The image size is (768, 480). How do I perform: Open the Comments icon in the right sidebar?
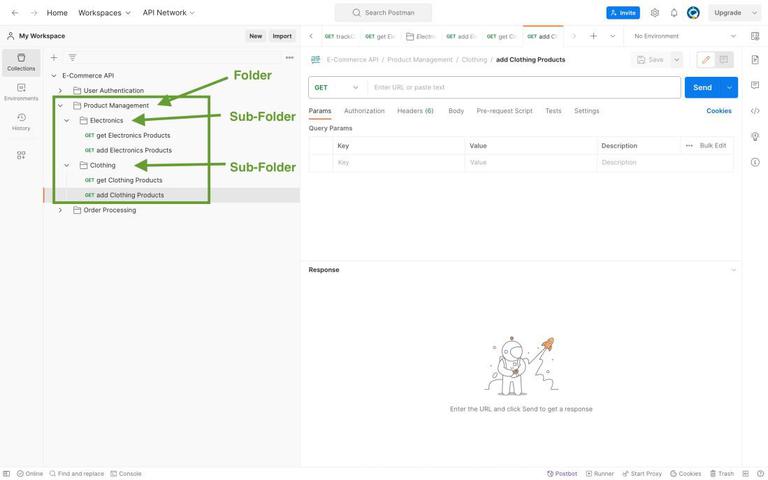(x=755, y=85)
